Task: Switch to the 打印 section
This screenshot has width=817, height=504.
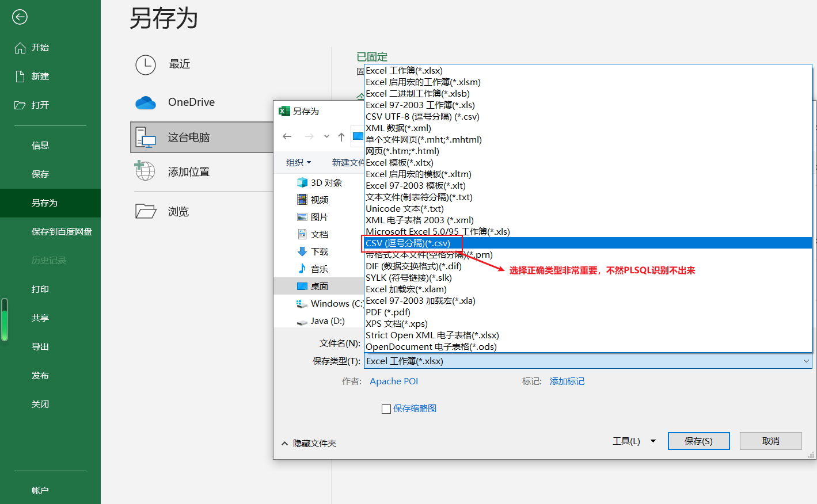Action: (x=40, y=289)
